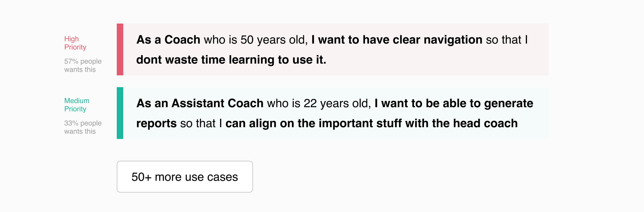Open the Coach user story card
644x212 pixels.
point(333,49)
